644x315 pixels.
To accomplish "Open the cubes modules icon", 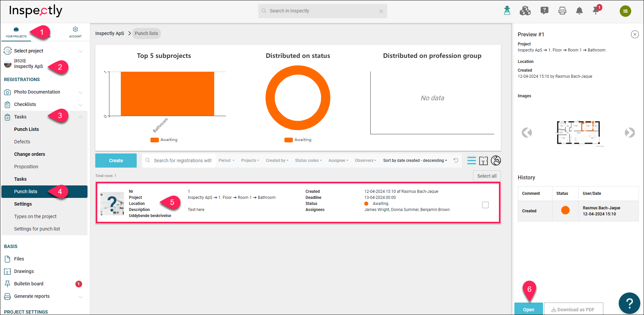I will [525, 11].
